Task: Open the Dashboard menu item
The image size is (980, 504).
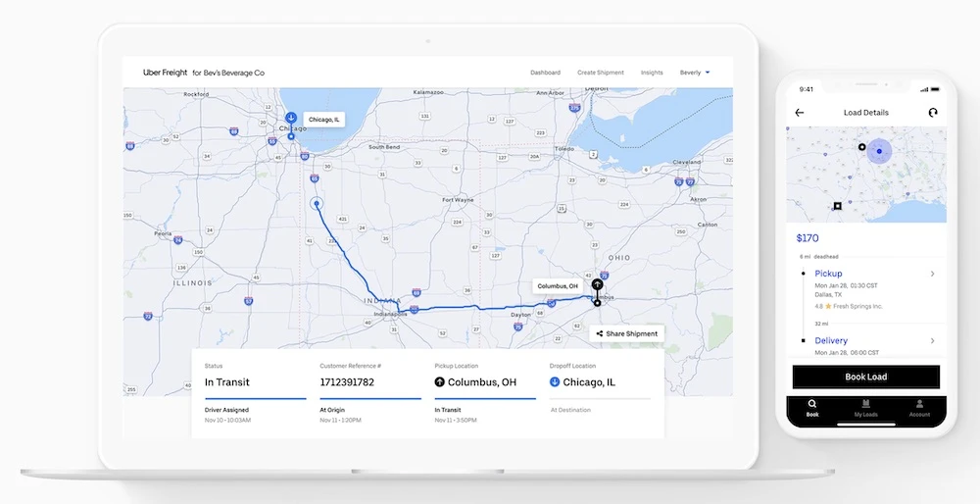Action: point(545,73)
